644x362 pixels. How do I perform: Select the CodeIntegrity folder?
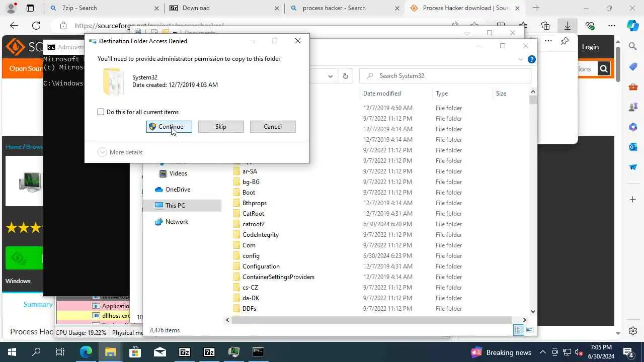[x=260, y=235]
